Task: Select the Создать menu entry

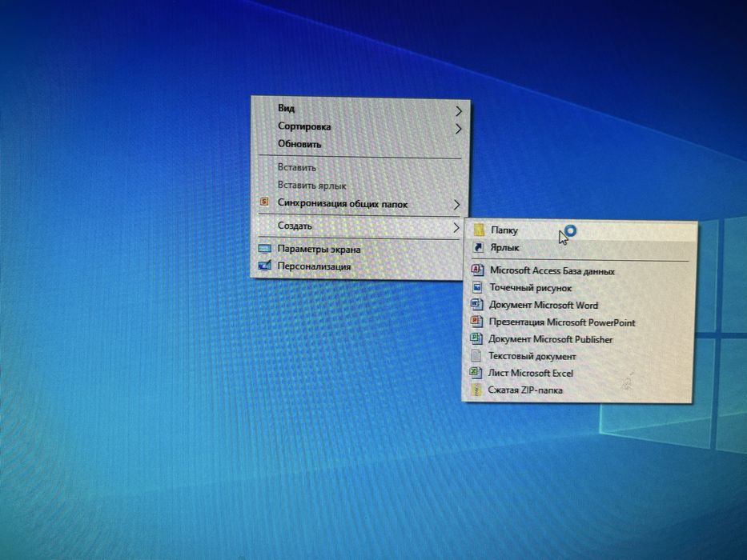Action: tap(357, 226)
